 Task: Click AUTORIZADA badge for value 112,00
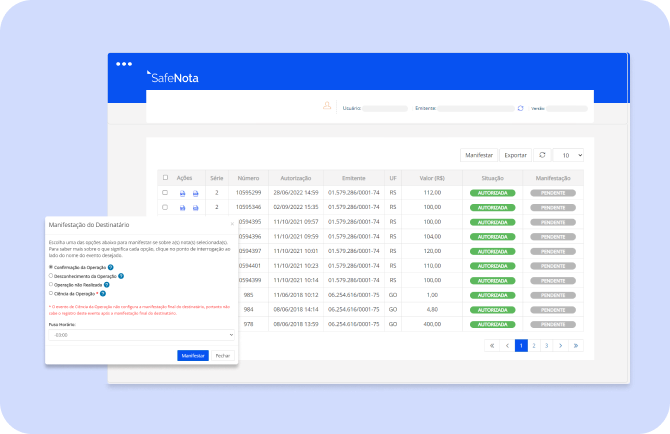click(492, 193)
